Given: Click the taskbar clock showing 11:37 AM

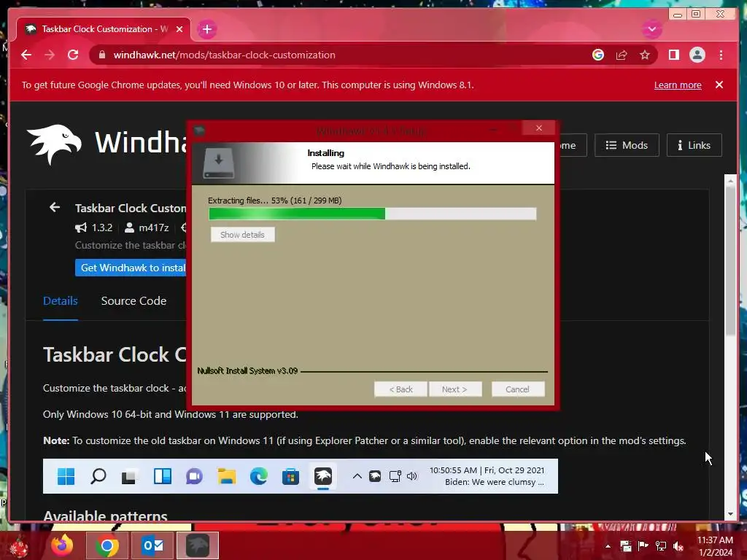Looking at the screenshot, I should [715, 546].
